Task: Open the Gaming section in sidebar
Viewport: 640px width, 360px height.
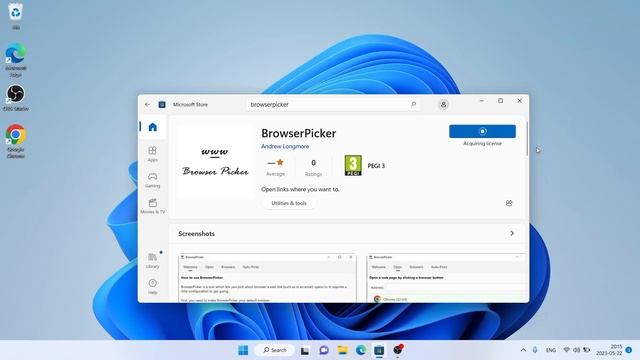Action: pos(153,180)
